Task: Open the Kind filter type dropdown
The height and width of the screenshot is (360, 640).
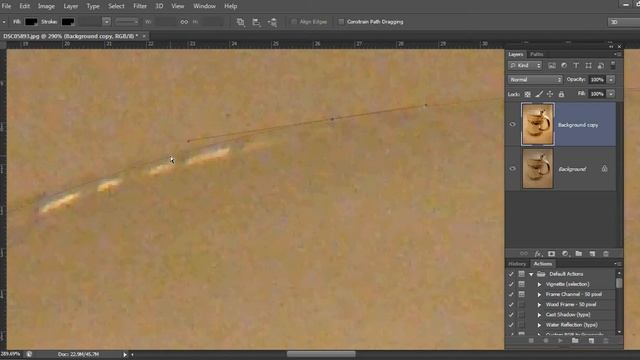Action: (525, 66)
